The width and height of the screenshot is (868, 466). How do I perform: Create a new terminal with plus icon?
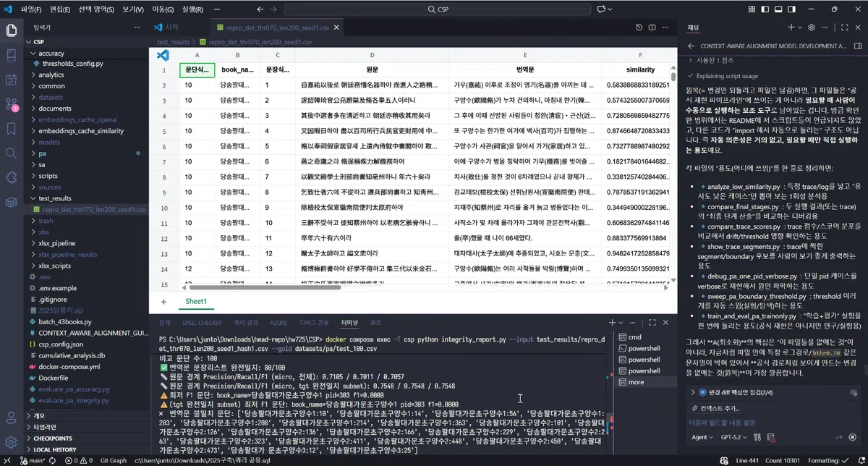[x=612, y=322]
